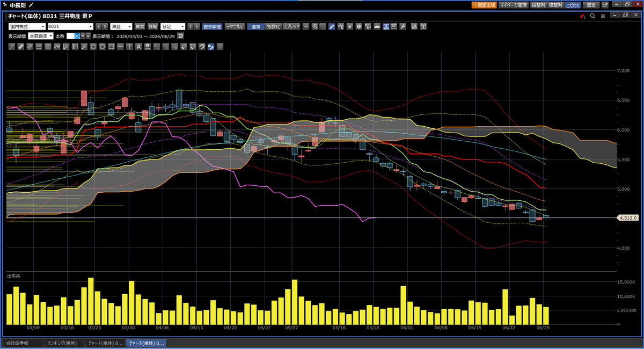Click the ＋画面追加 add screen button

(484, 5)
